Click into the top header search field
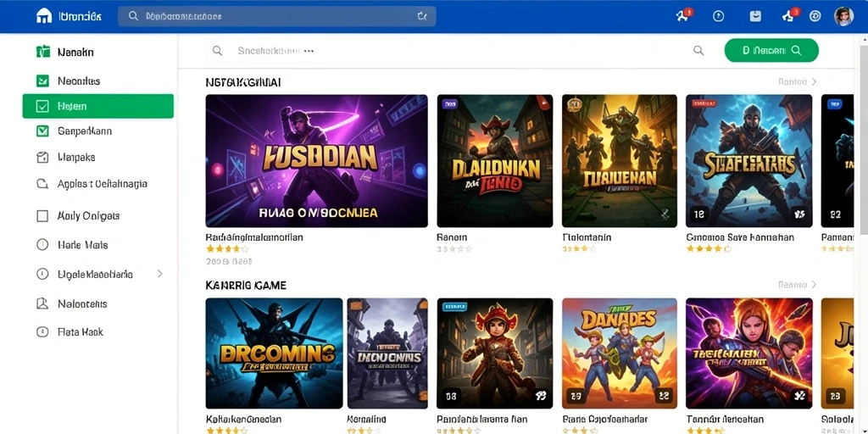 pos(277,17)
